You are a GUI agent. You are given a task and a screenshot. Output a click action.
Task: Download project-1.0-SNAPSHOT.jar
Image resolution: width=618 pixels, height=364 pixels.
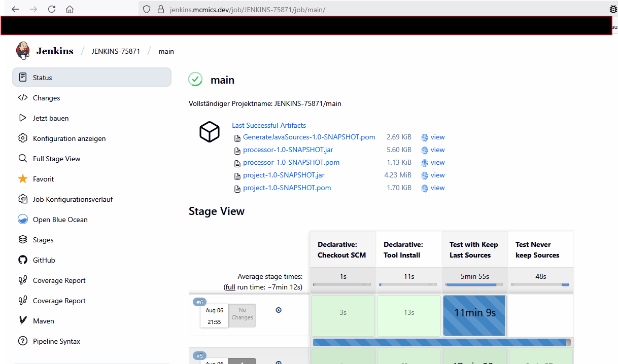(284, 175)
